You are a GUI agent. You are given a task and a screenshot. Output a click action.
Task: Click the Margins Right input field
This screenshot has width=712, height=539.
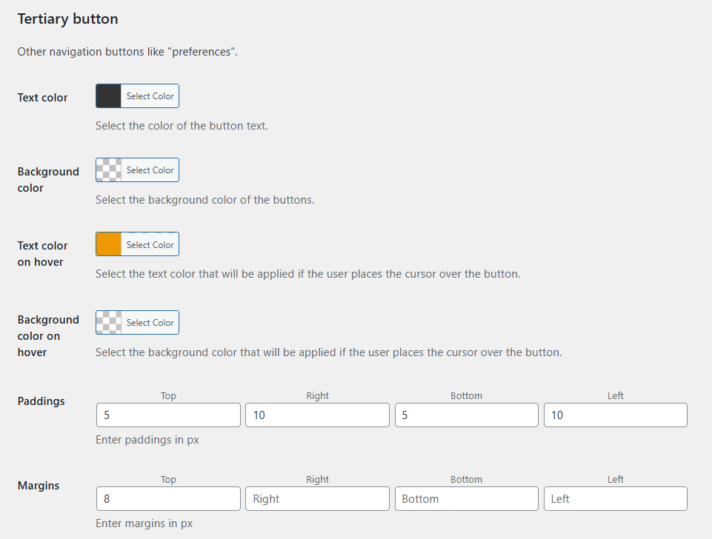pos(317,498)
